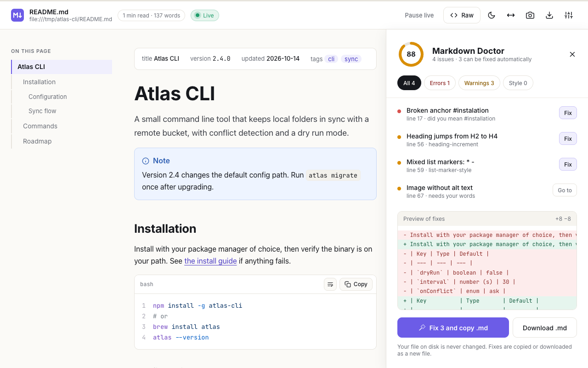The width and height of the screenshot is (588, 368).
Task: Click the health score 88 ring
Action: click(411, 54)
